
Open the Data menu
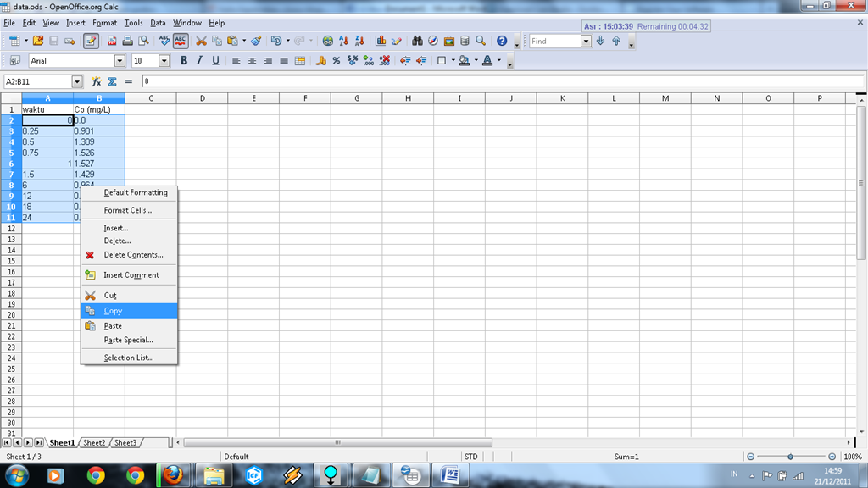(158, 23)
